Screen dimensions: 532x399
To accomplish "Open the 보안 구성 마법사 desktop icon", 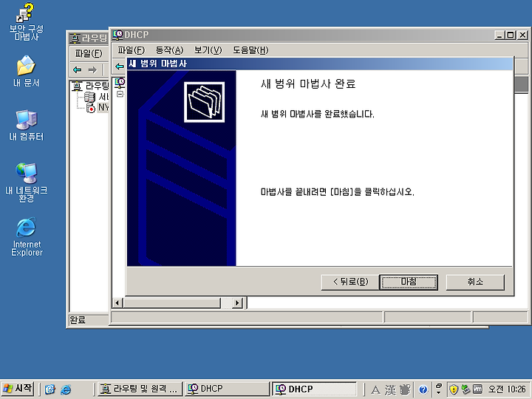I will coord(26,21).
